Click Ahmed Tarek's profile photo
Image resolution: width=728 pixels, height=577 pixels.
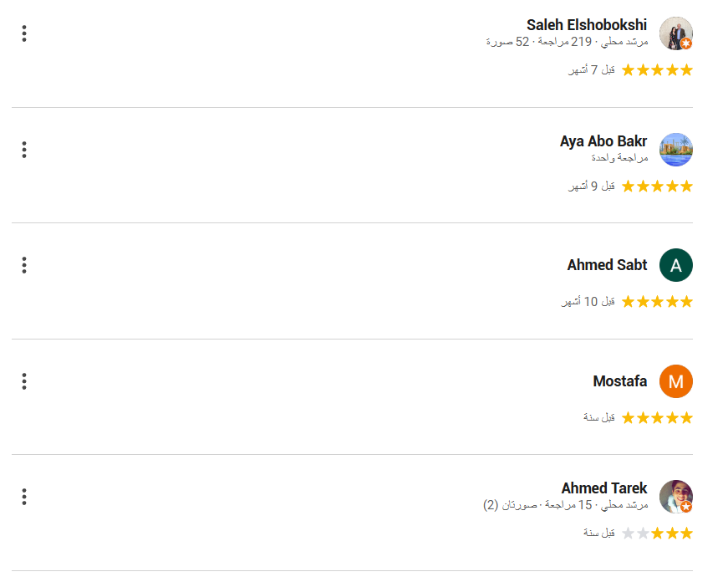675,497
